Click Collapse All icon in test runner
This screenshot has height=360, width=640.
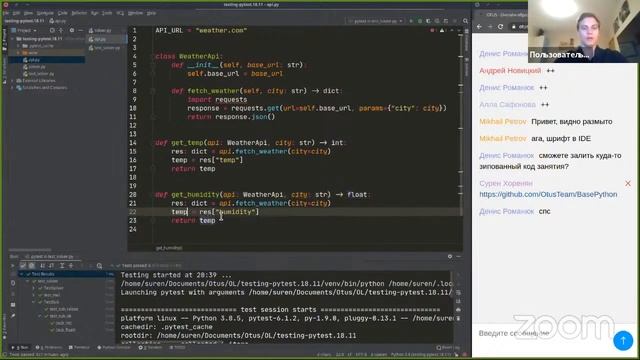tap(71, 266)
